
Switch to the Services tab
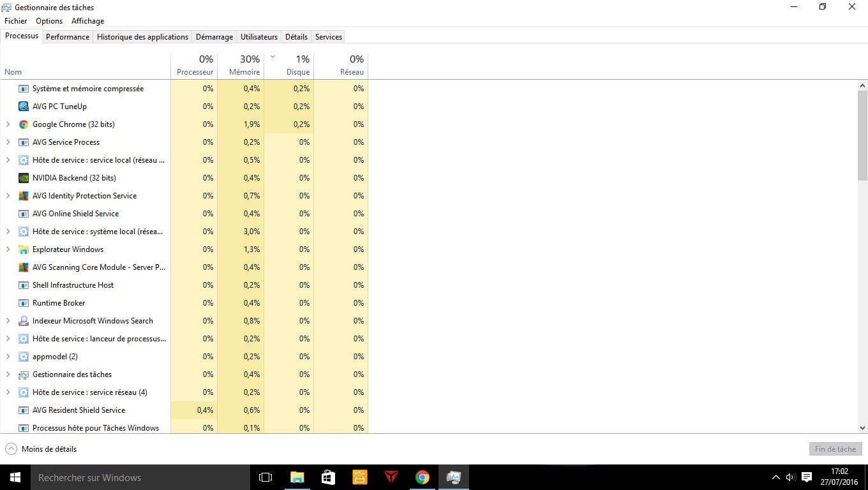tap(329, 37)
